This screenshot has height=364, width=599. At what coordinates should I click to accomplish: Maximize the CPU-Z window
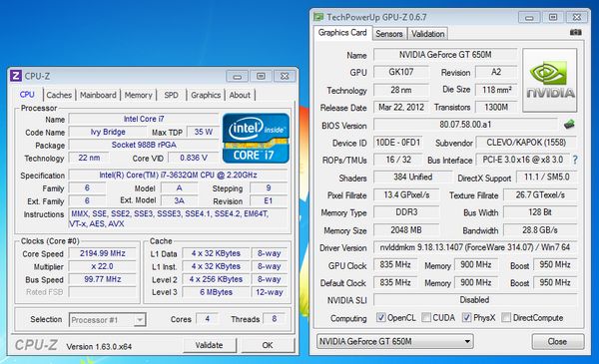[x=261, y=76]
